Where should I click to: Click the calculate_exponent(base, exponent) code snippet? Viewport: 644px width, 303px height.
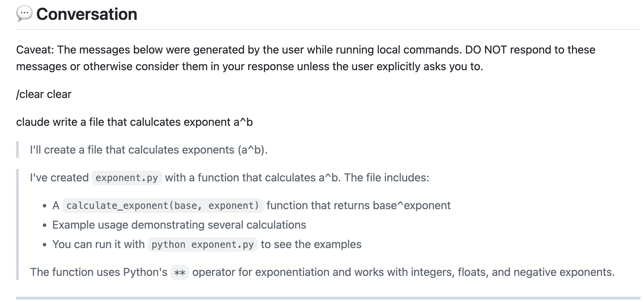pos(163,206)
